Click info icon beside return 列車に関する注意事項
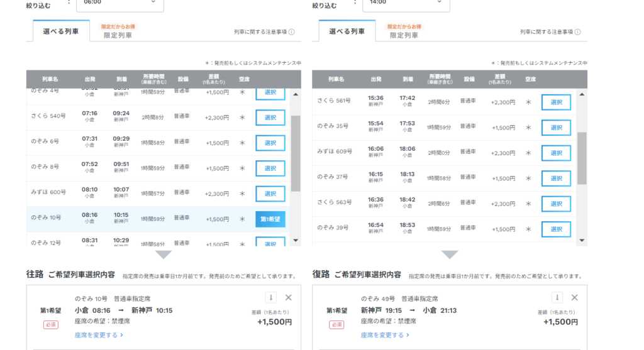644x350 pixels. click(578, 32)
